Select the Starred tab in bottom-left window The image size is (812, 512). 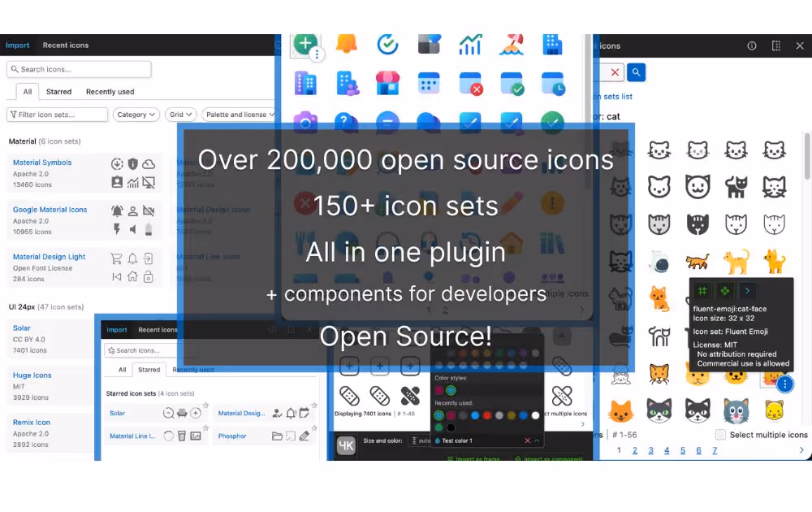[x=149, y=370]
